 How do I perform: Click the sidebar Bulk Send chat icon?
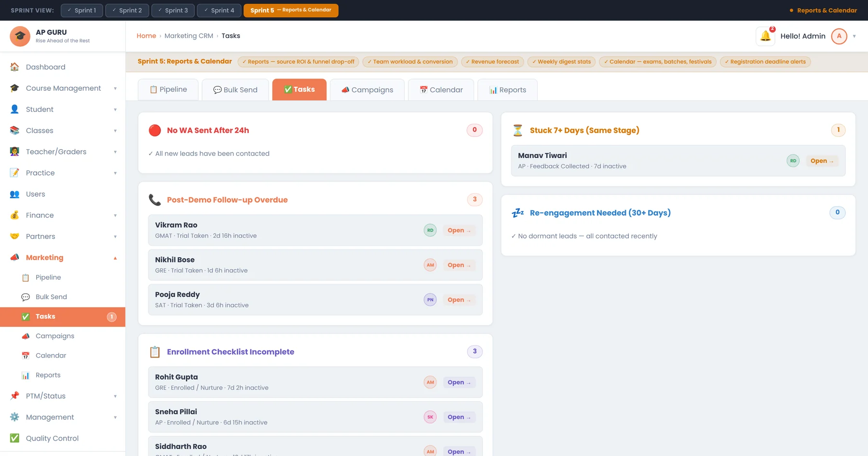point(26,297)
